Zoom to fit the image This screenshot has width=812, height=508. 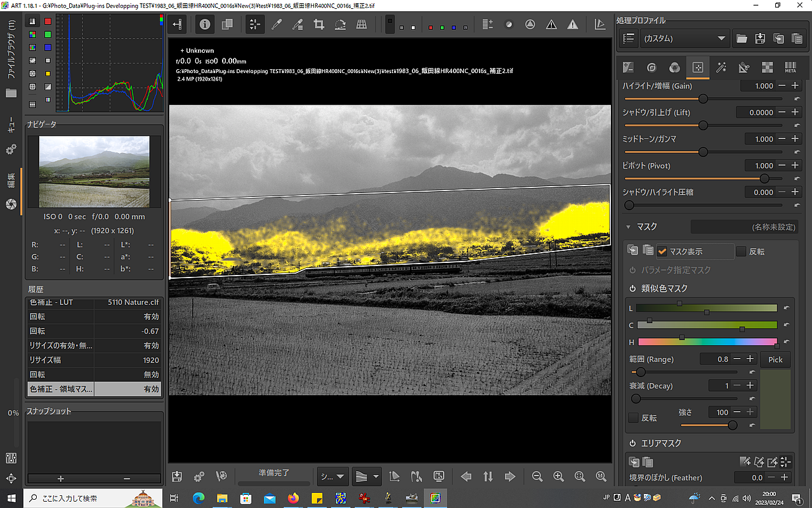[579, 476]
